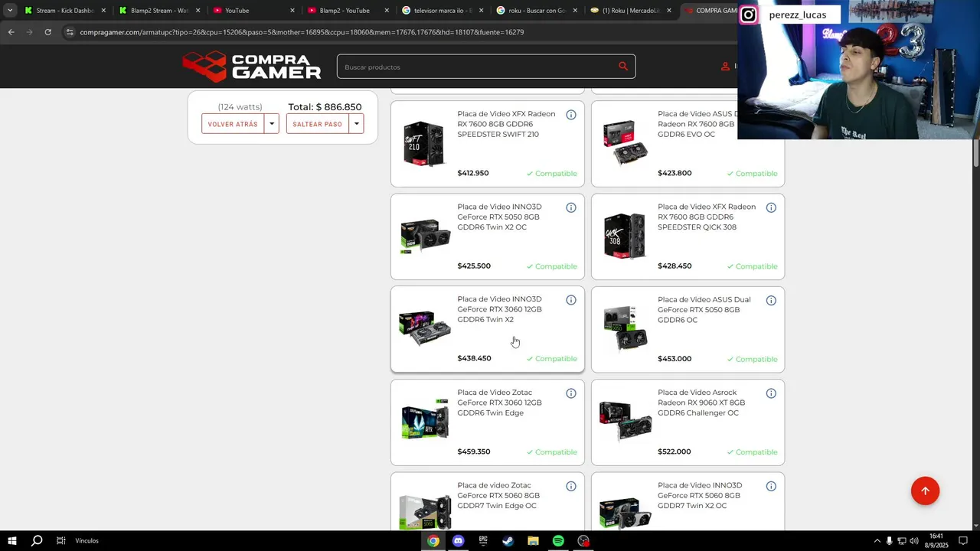Expand the VOLVER ATRÁS dropdown arrow
Screen dimensions: 980x551
pyautogui.click(x=272, y=124)
